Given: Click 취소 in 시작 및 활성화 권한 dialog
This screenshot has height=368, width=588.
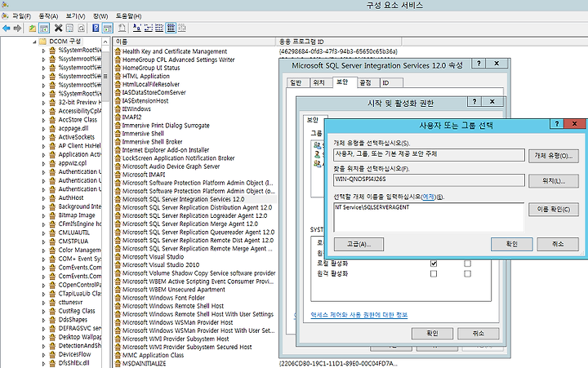Looking at the screenshot, I should pos(478,334).
